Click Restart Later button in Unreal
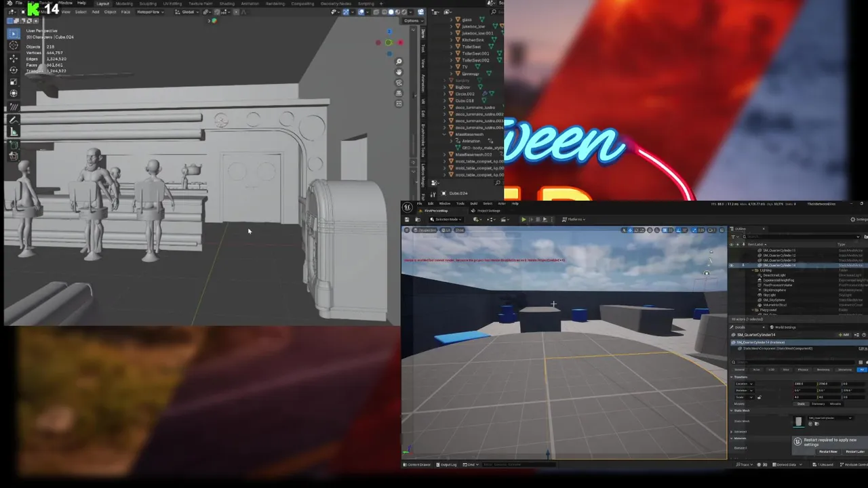The width and height of the screenshot is (868, 488). coord(855,451)
